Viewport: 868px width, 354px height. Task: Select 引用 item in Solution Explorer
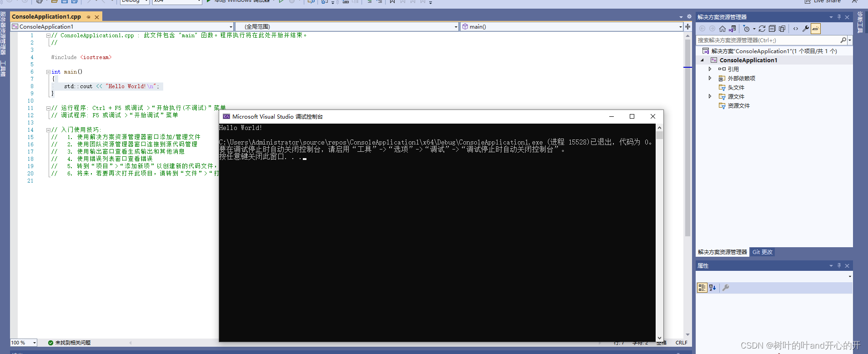pyautogui.click(x=733, y=69)
